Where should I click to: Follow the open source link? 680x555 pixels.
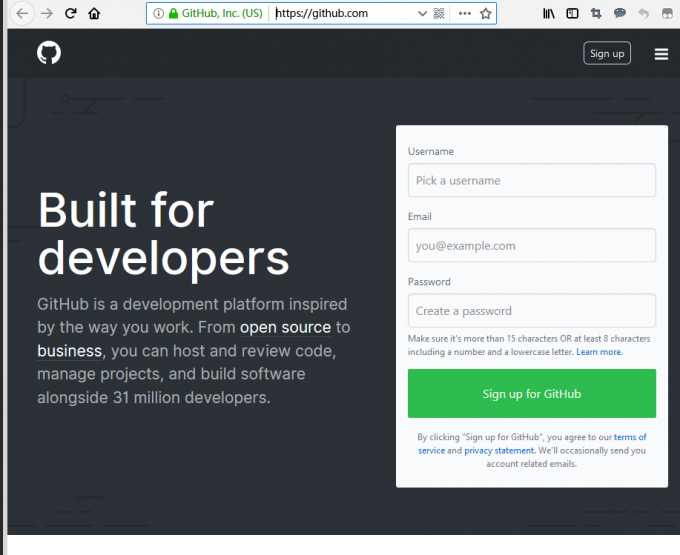[x=285, y=327]
